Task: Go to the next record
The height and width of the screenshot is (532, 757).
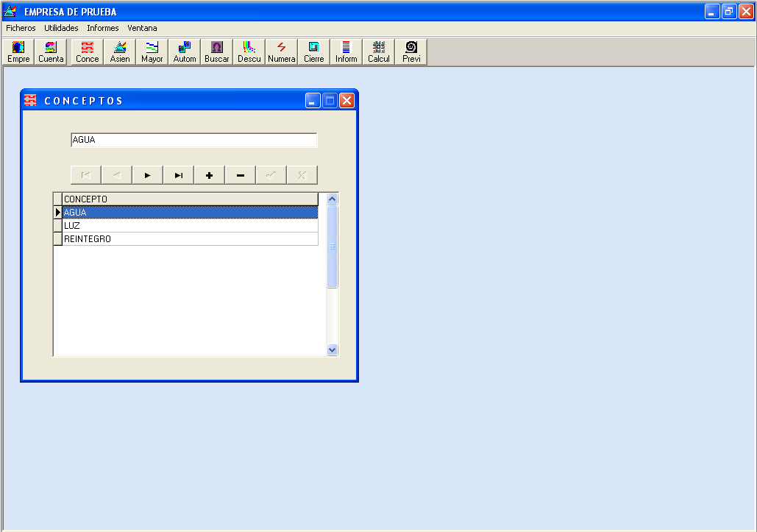Action: [x=148, y=175]
